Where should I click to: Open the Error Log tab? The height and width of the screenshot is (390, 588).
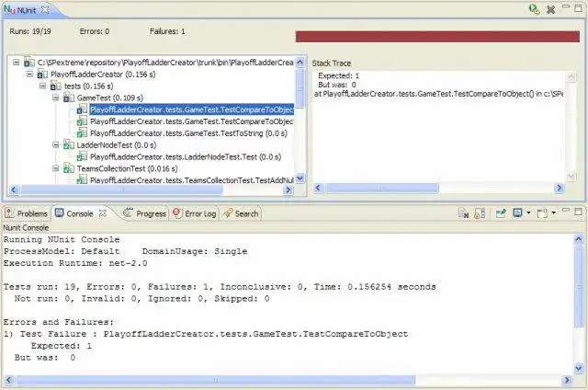pyautogui.click(x=194, y=213)
